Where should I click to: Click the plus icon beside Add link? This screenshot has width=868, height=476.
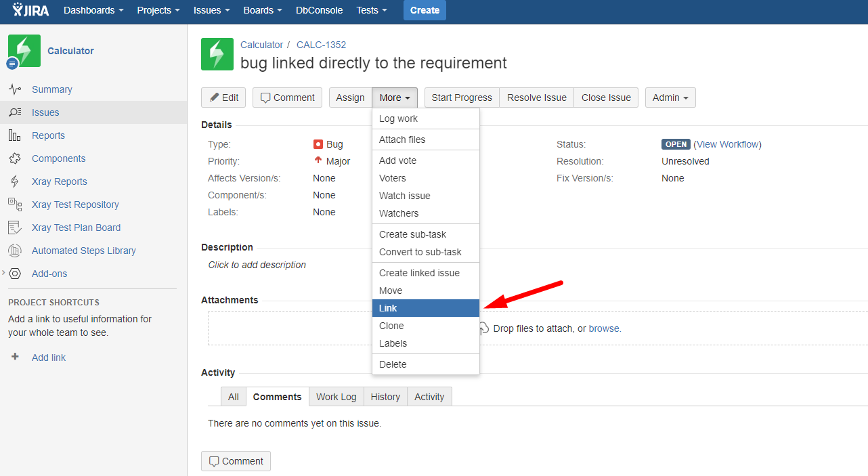[x=15, y=357]
